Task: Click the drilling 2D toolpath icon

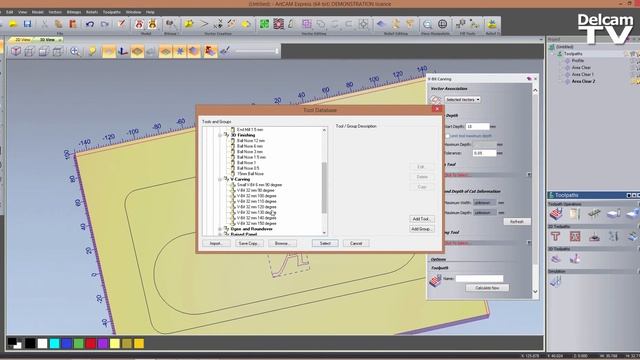Action: [x=594, y=236]
